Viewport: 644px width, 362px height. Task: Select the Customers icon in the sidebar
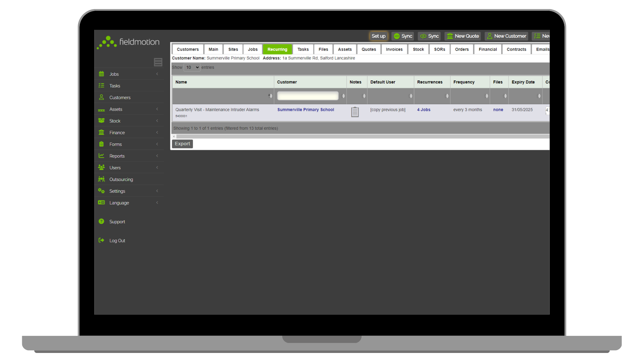pyautogui.click(x=101, y=97)
